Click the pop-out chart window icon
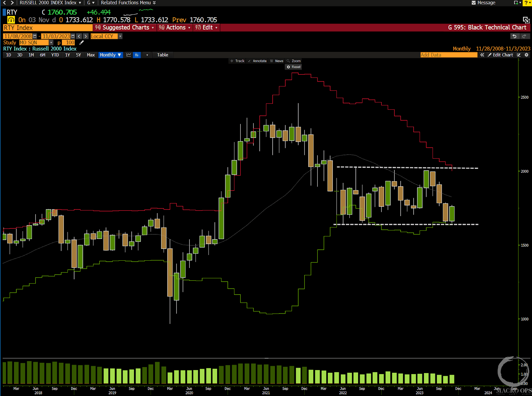 click(x=526, y=20)
